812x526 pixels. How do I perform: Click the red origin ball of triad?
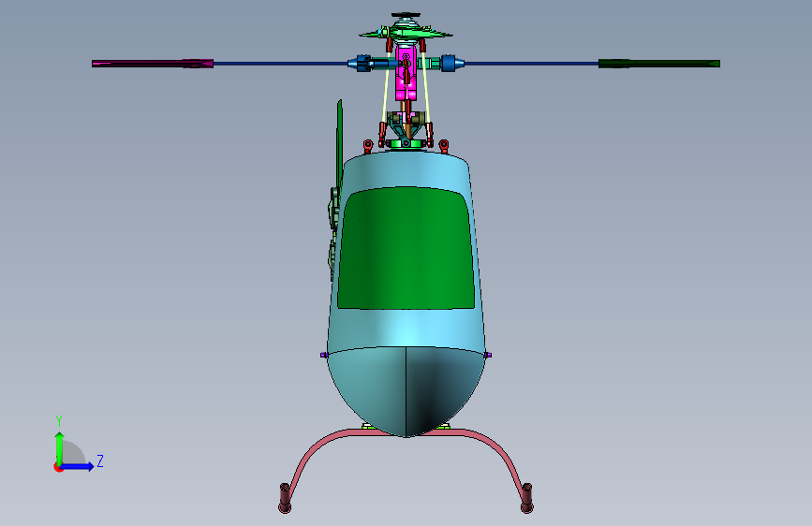58,467
